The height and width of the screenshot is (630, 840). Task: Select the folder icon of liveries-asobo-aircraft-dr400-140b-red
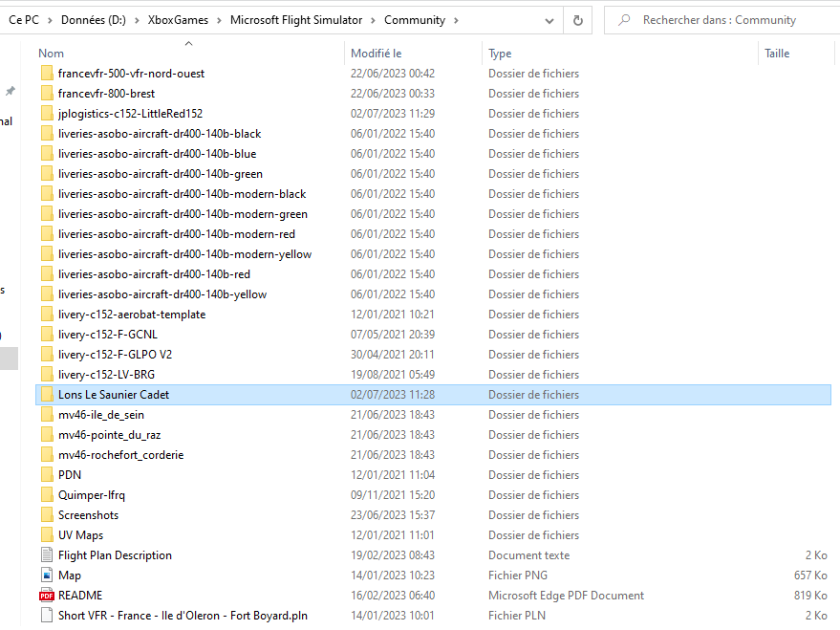(47, 273)
